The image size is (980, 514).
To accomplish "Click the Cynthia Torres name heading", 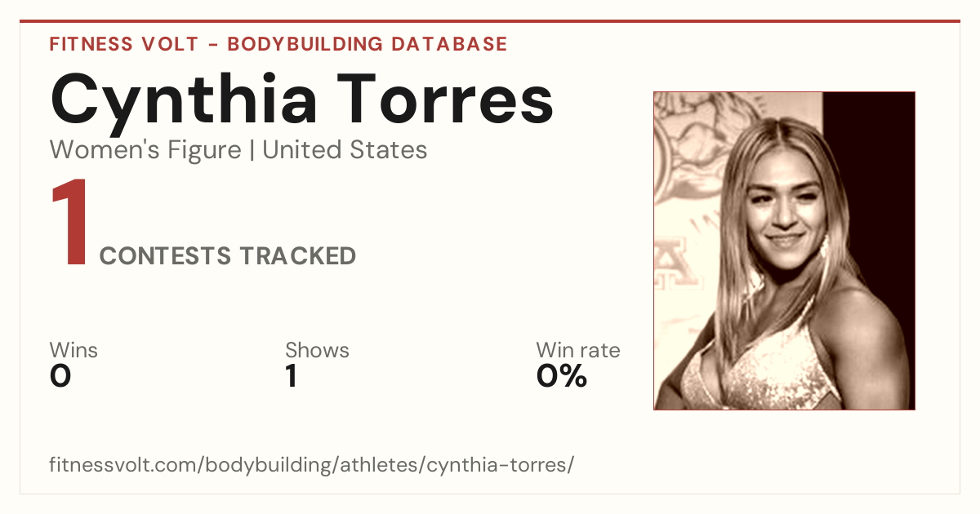I will click(302, 100).
